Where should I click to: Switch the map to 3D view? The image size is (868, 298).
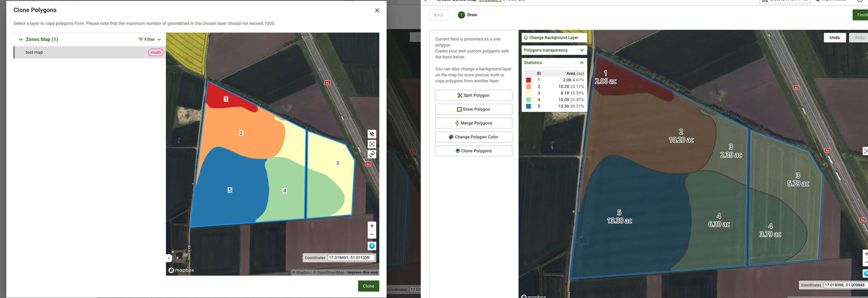click(372, 154)
